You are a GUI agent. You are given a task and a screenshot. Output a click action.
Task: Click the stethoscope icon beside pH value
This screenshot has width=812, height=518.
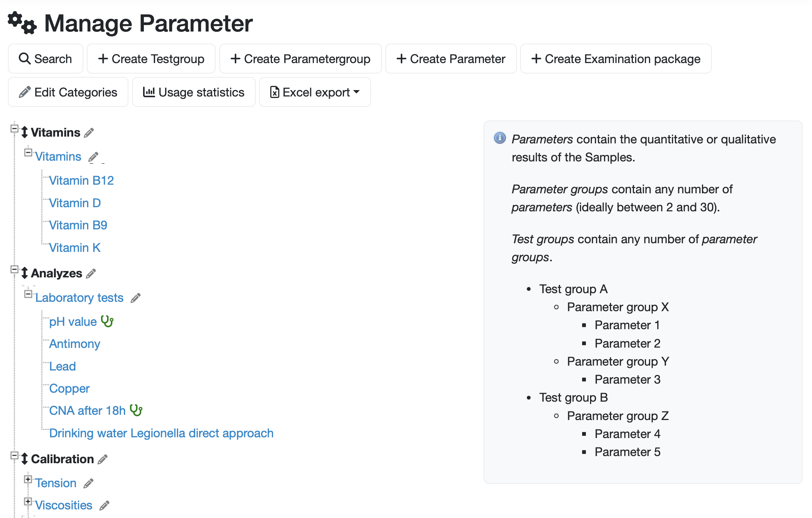107,321
